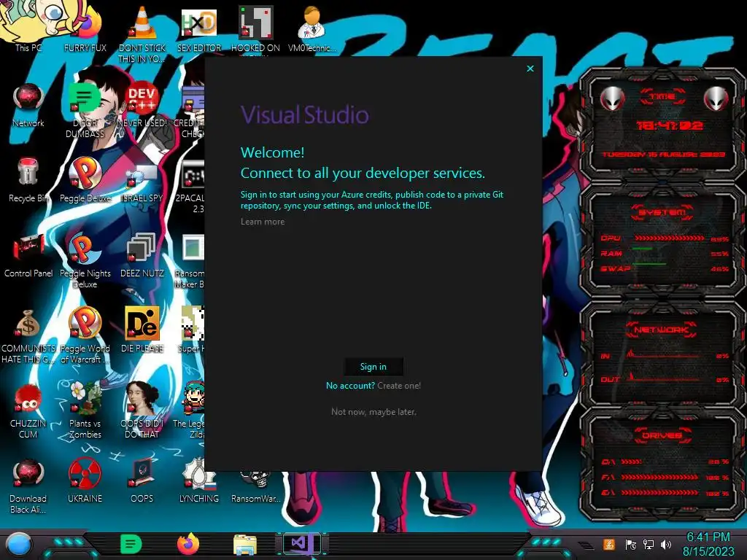The height and width of the screenshot is (560, 747).
Task: Open the DEV C++ shortcut icon
Action: tap(142, 105)
